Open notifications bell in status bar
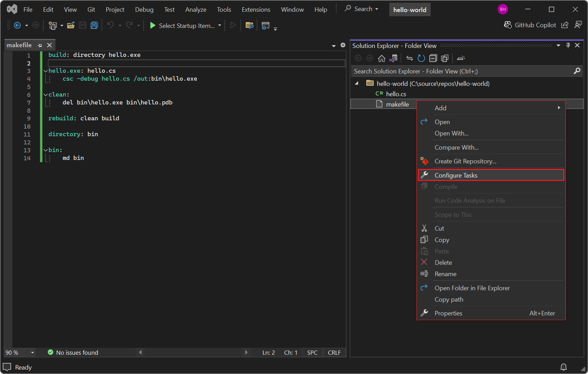The height and width of the screenshot is (374, 588). (x=564, y=367)
